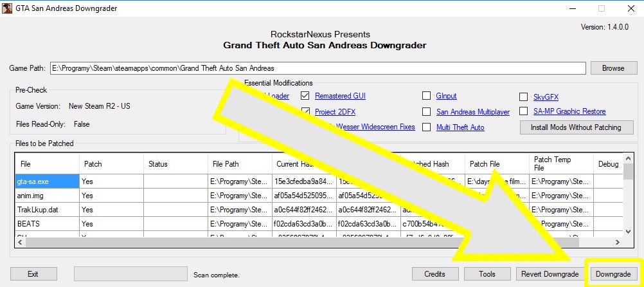Image resolution: width=644 pixels, height=287 pixels.
Task: Uncheck the Remastered GUI checkbox
Action: pyautogui.click(x=305, y=96)
